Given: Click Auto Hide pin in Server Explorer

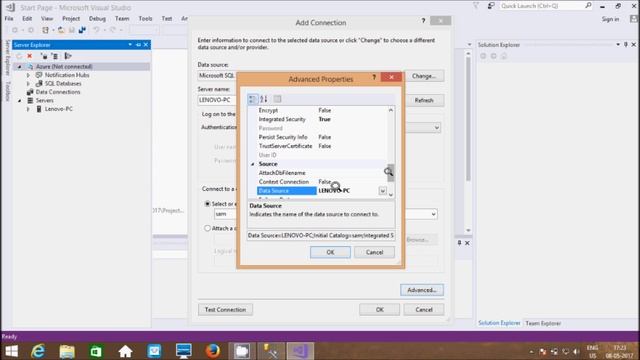Looking at the screenshot, I should pos(138,44).
